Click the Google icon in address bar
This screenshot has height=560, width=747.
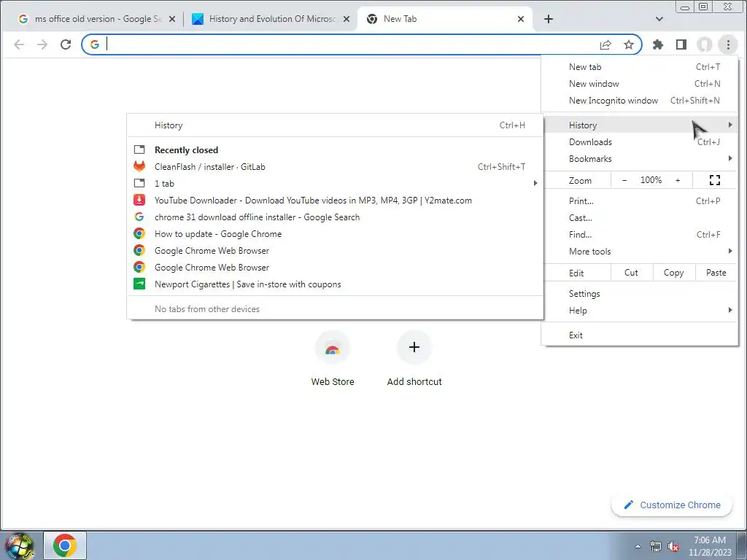click(x=95, y=44)
